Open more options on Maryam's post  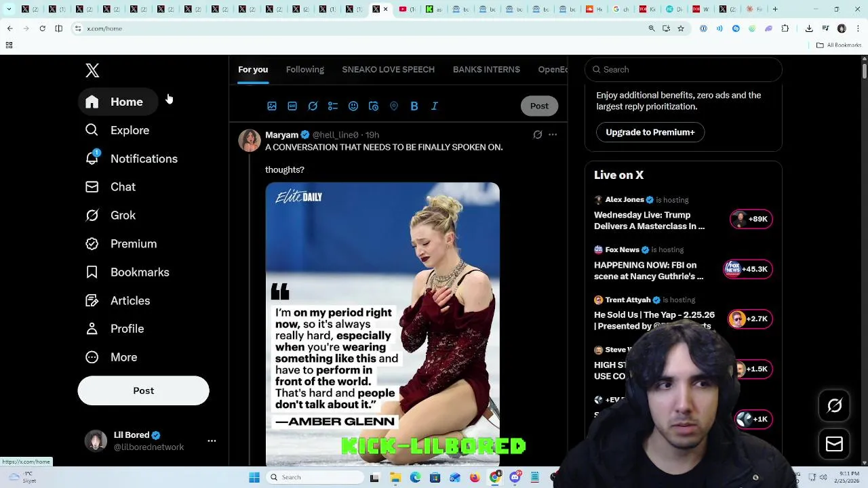click(x=553, y=135)
